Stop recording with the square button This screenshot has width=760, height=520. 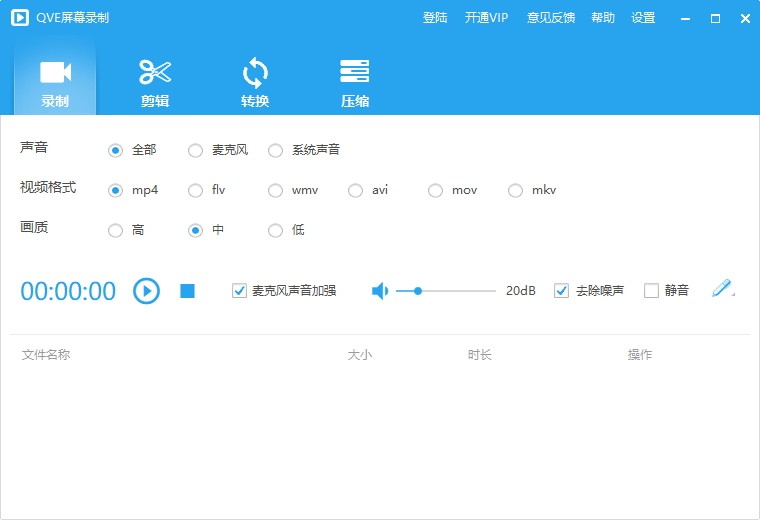pos(188,291)
